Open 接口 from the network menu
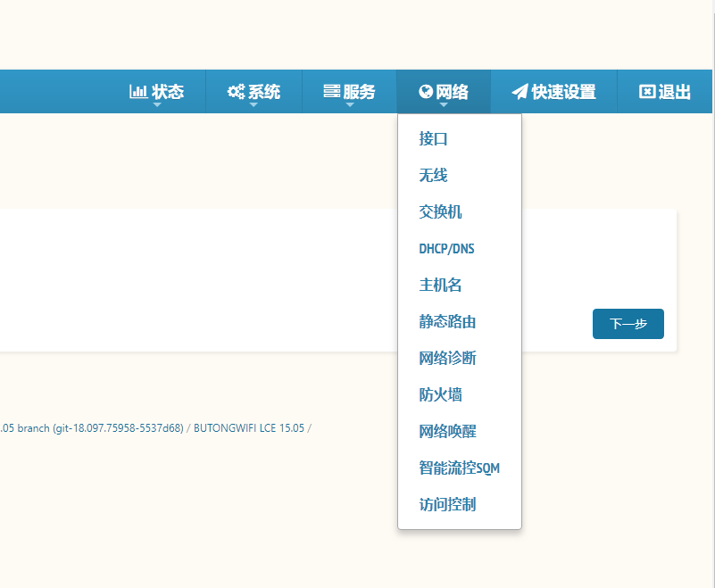This screenshot has height=588, width=715. 433,139
